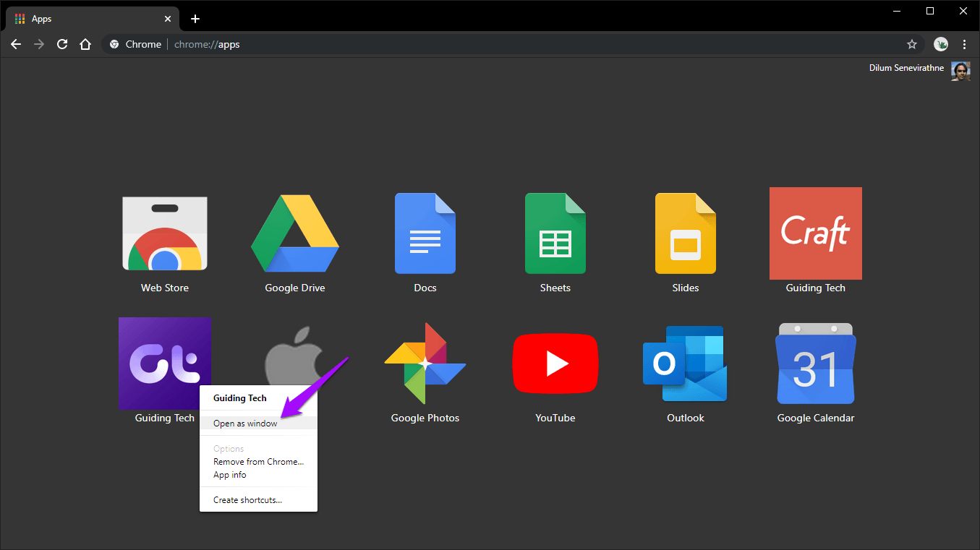Screen dimensions: 980x550
Task: Click the forward navigation arrow
Action: coord(39,44)
